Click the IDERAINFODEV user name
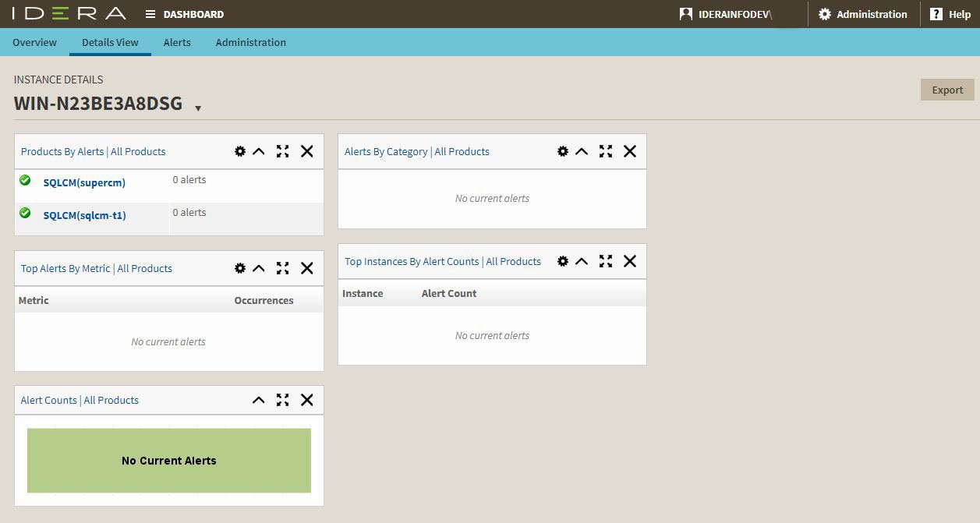The image size is (980, 523). coord(735,15)
